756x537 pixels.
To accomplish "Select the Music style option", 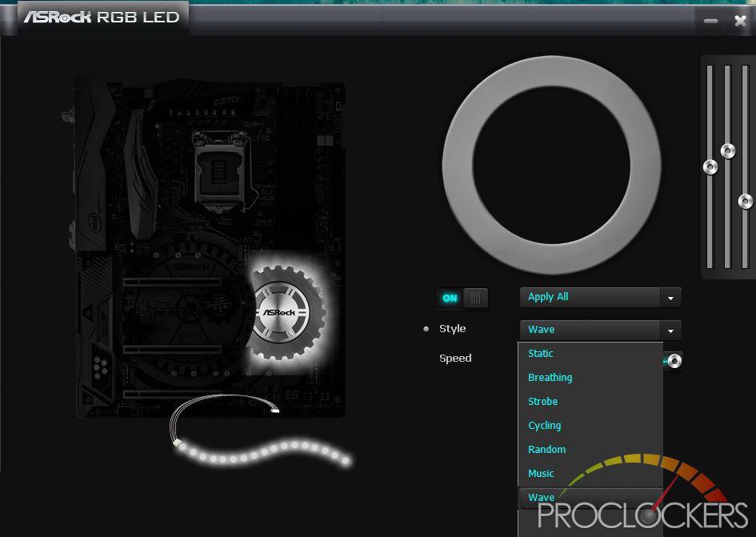I will tap(590, 474).
